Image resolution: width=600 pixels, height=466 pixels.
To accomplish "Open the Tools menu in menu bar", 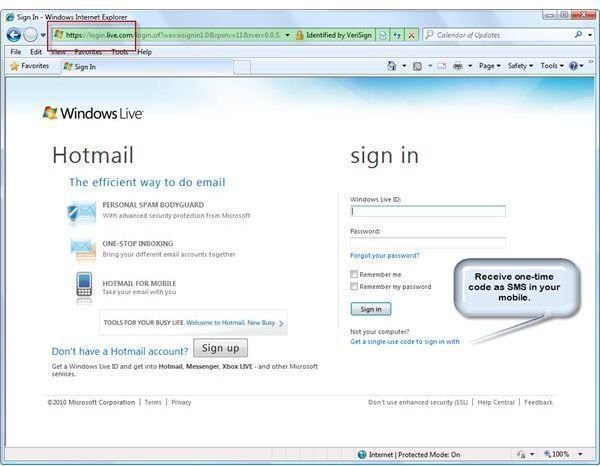I will click(x=120, y=52).
